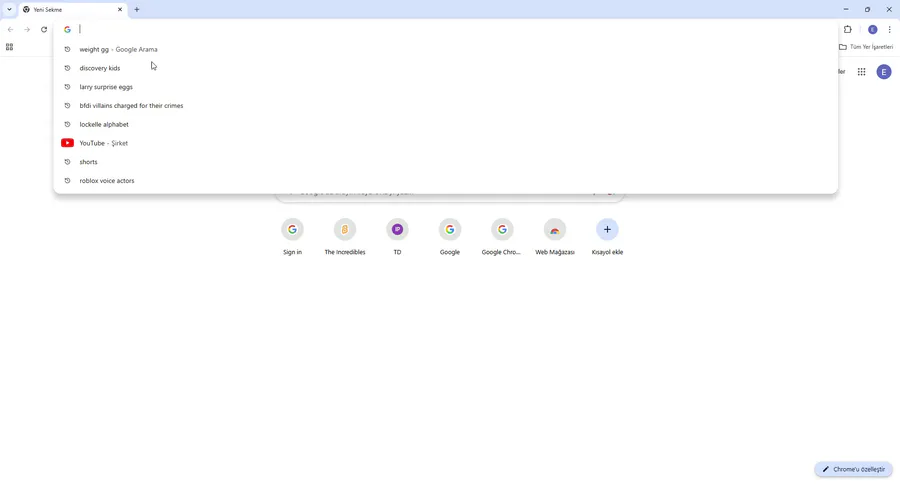This screenshot has height=484, width=900.
Task: Open the Chrome three-dot menu
Action: click(x=890, y=29)
